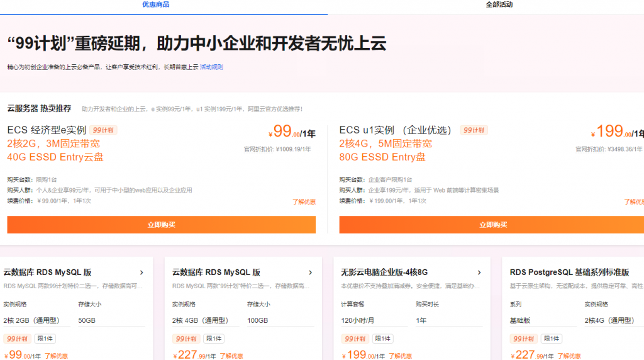The image size is (644, 360).
Task: Click the 限1件 tag on the RDS PostgreSQL card
Action: pos(551,339)
